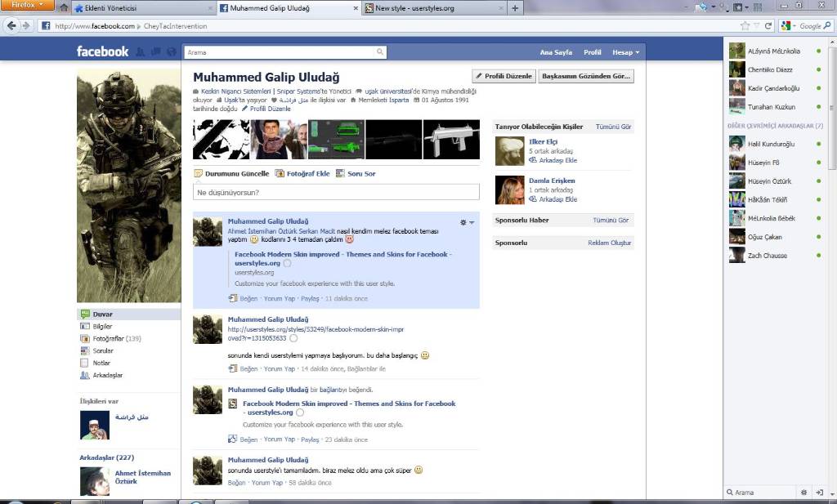Open friend requests icon in Facebook header
837x504 pixels.
point(141,51)
